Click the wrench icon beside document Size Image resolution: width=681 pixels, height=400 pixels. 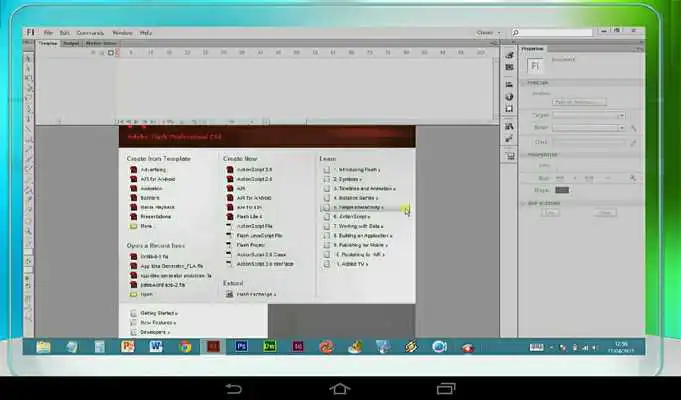pos(633,178)
